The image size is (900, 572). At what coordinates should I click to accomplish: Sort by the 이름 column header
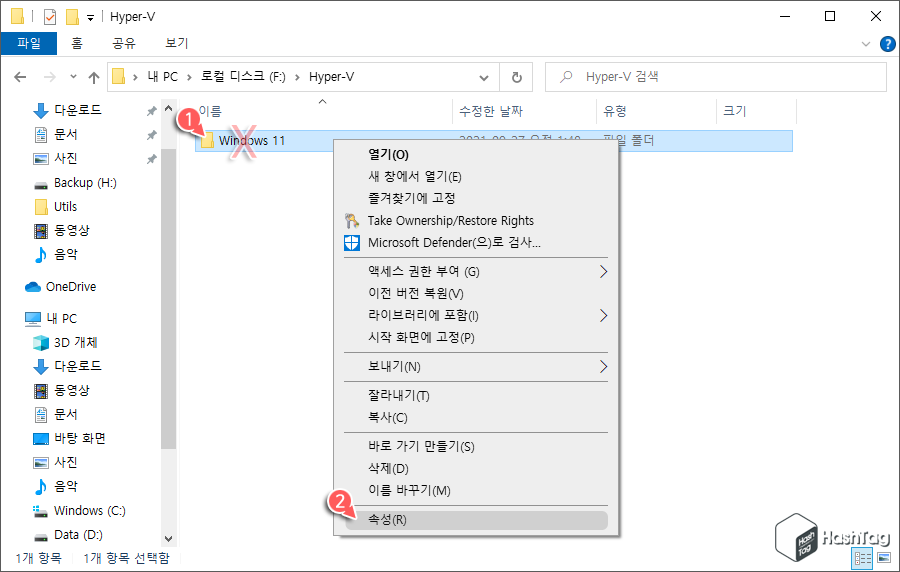(210, 111)
